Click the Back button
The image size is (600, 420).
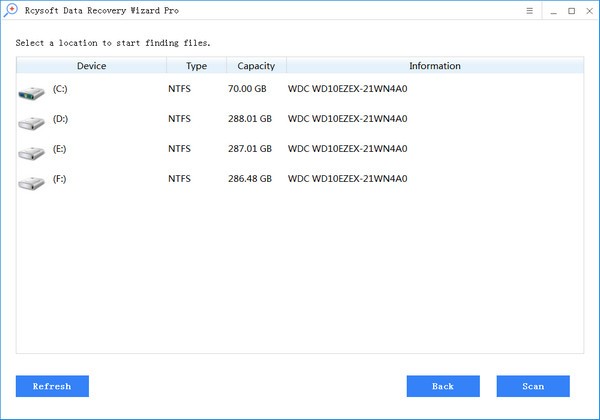tap(443, 386)
